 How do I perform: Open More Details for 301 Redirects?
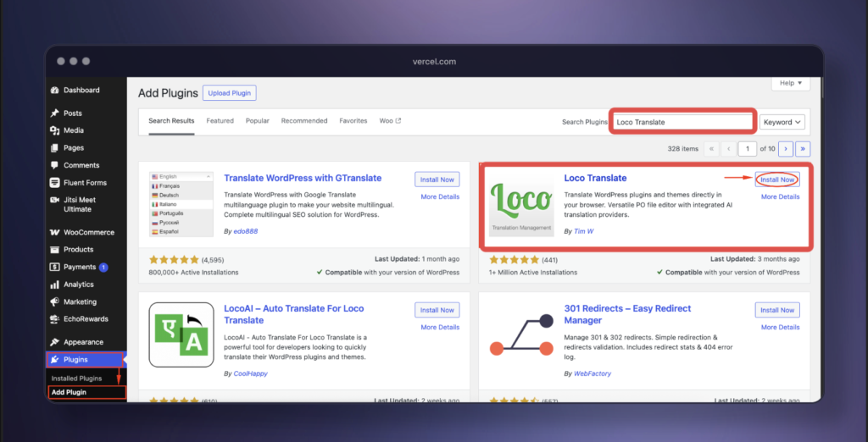(781, 328)
